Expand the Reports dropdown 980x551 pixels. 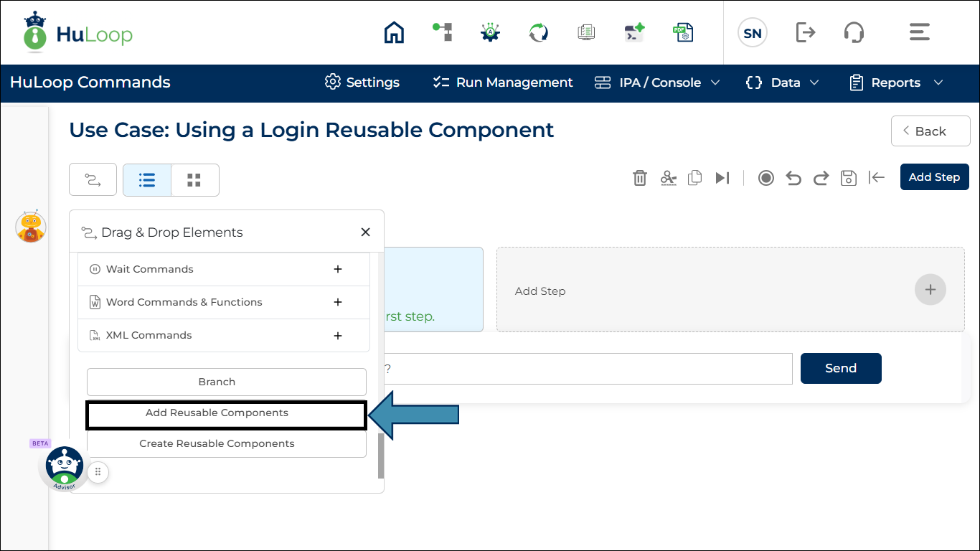click(x=895, y=83)
